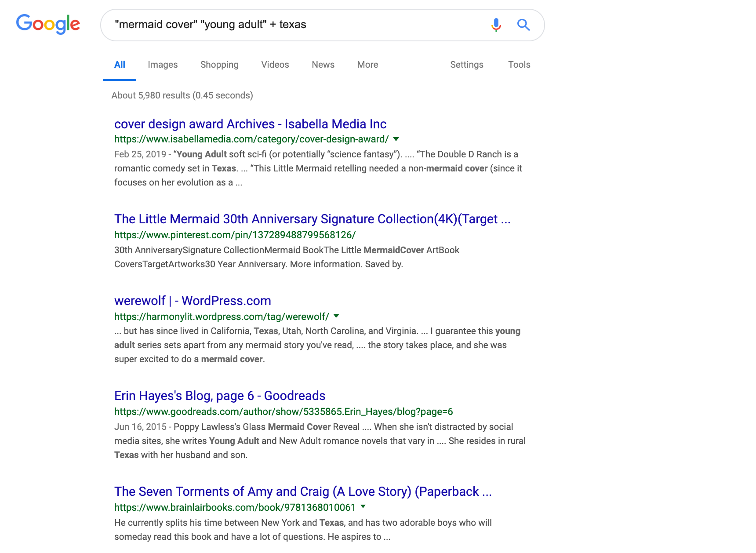This screenshot has height=553, width=756.
Task: Switch to the Images tab
Action: (x=163, y=65)
